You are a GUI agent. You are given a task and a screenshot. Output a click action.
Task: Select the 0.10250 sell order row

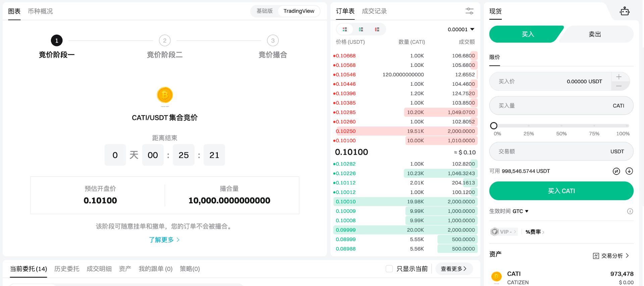(x=405, y=131)
